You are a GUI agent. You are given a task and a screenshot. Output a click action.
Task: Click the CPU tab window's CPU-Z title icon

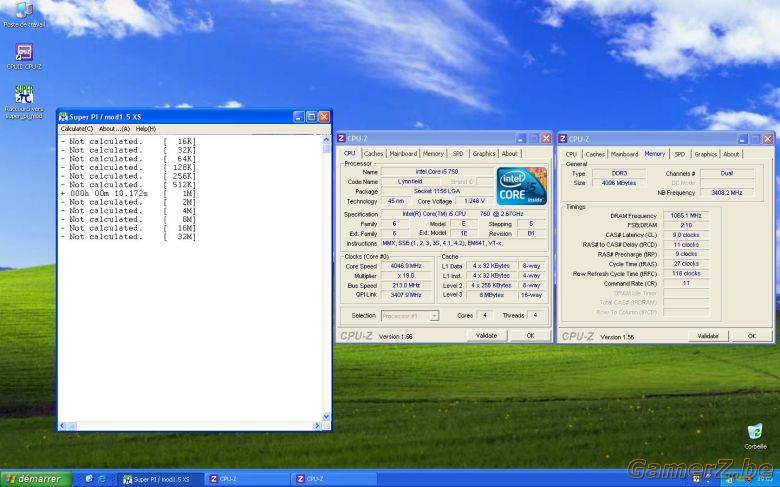click(x=341, y=138)
